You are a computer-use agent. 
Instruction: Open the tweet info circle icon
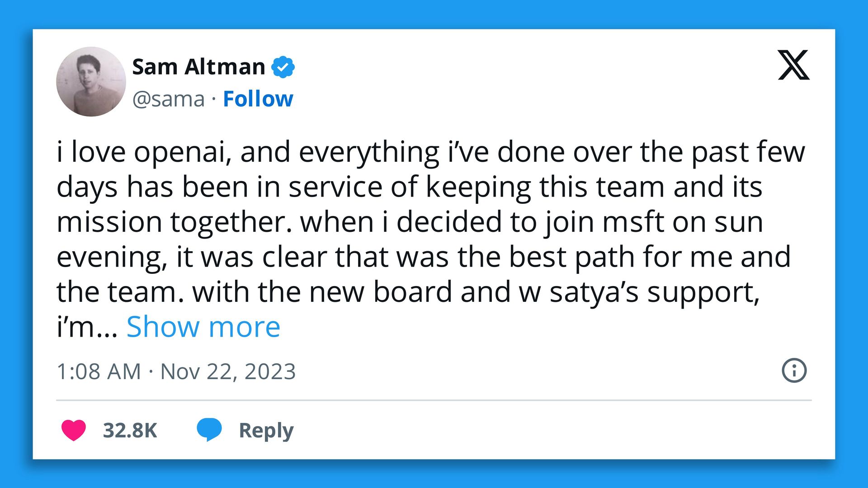tap(794, 371)
